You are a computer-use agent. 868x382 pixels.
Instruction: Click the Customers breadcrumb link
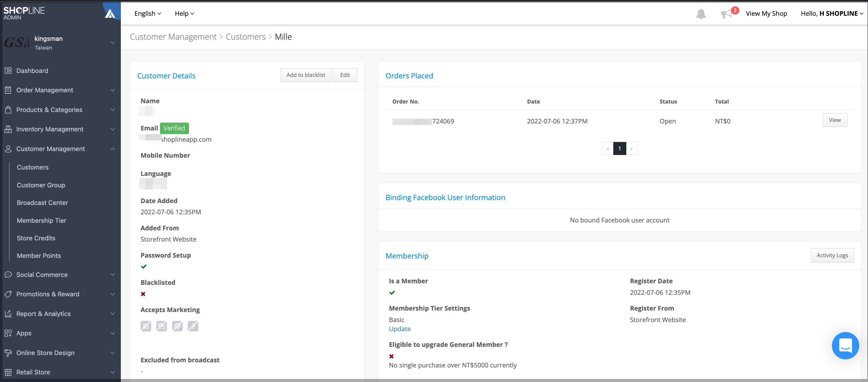coord(246,37)
